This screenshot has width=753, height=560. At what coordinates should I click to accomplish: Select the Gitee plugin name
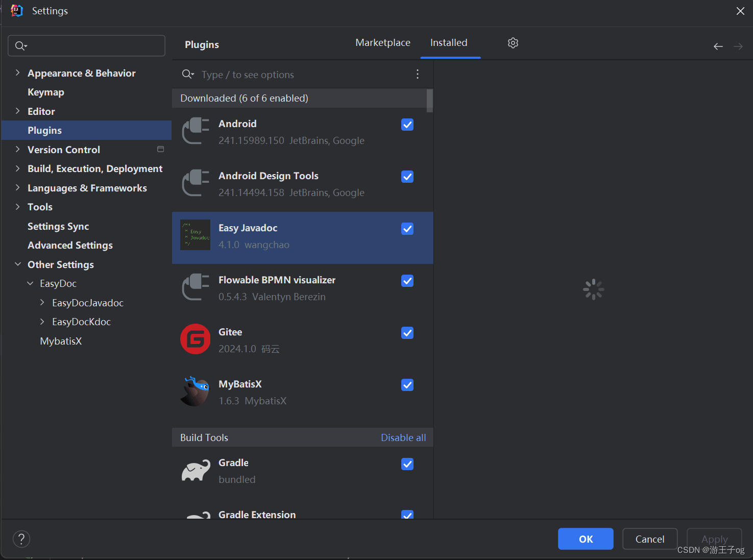coord(230,332)
